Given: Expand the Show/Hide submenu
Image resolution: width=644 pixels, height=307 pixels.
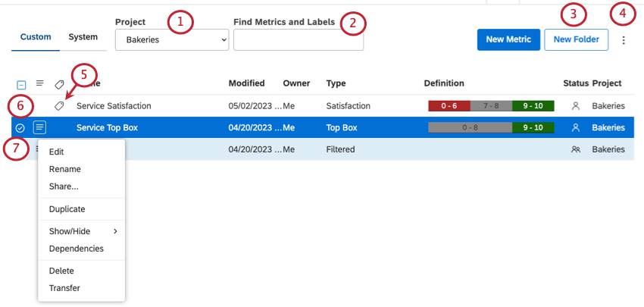Looking at the screenshot, I should (x=81, y=231).
